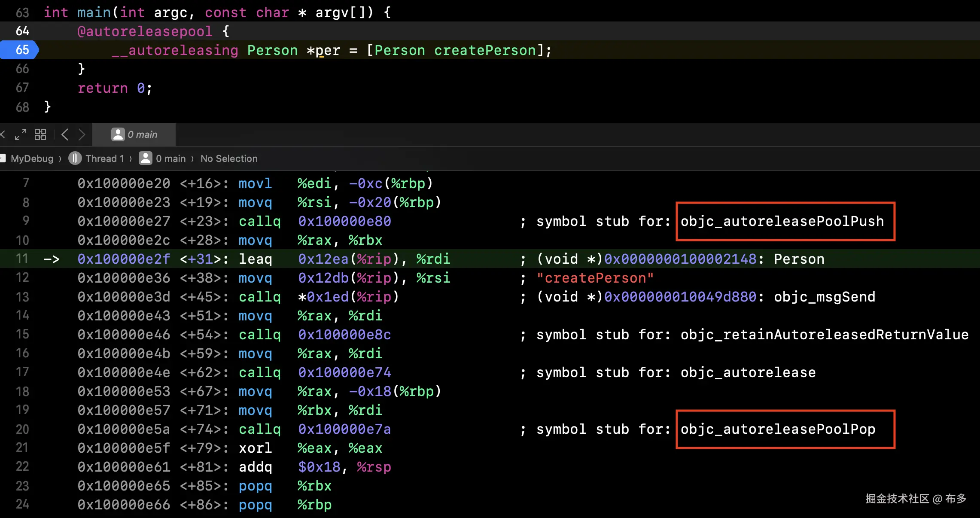This screenshot has height=518, width=980.
Task: Click the objc_msgSend comment on line 13
Action: [824, 297]
